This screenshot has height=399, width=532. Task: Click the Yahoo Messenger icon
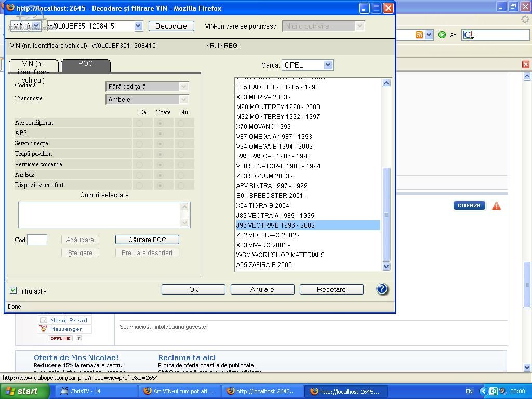pyautogui.click(x=43, y=329)
